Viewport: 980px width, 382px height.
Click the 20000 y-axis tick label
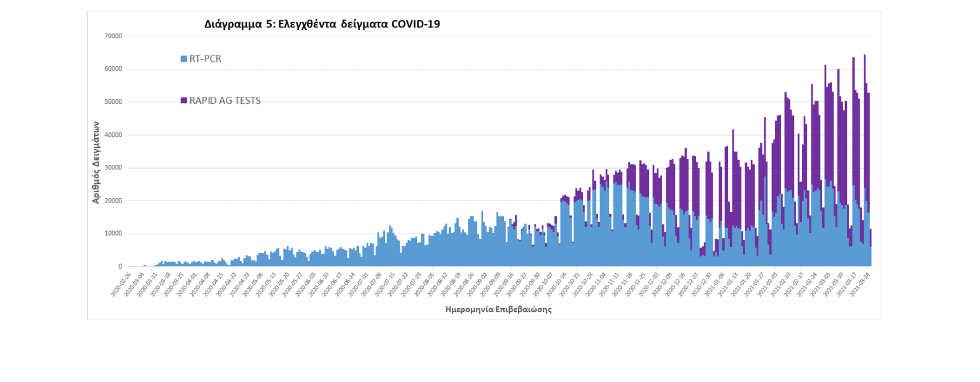pos(113,201)
